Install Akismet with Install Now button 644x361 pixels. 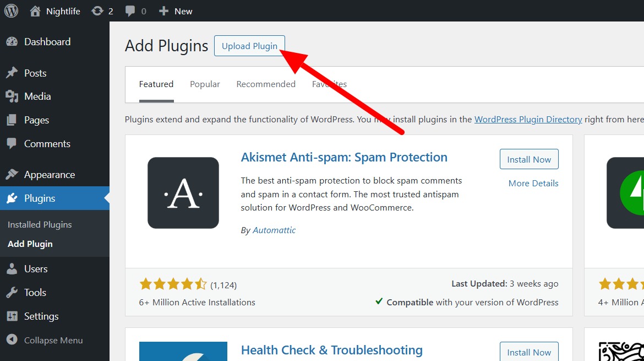pos(529,159)
